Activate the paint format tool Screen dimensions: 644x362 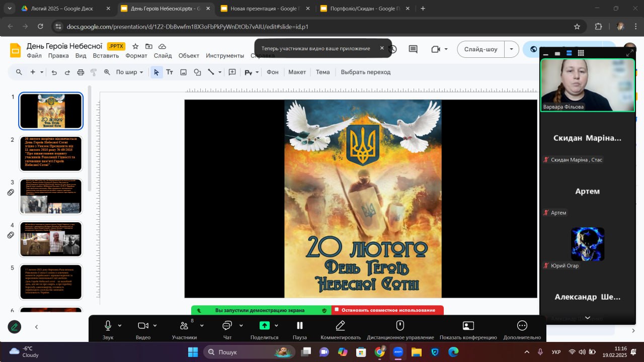coord(94,72)
